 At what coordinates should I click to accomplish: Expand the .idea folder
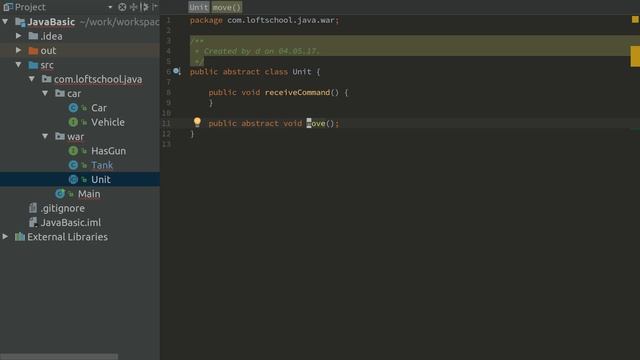click(x=18, y=36)
